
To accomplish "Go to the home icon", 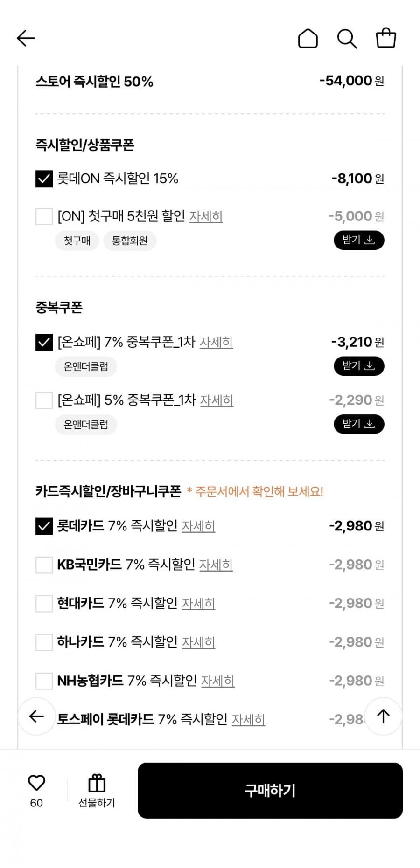I will coord(308,38).
